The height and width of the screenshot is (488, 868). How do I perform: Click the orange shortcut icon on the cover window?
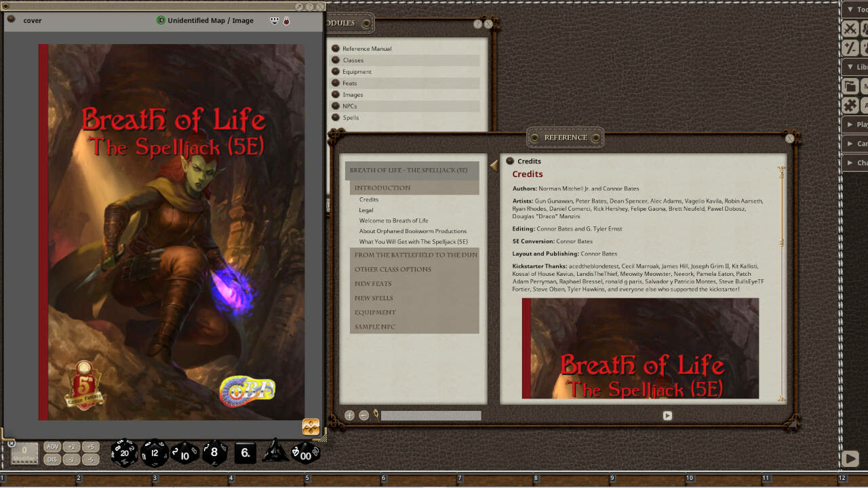pos(311,427)
